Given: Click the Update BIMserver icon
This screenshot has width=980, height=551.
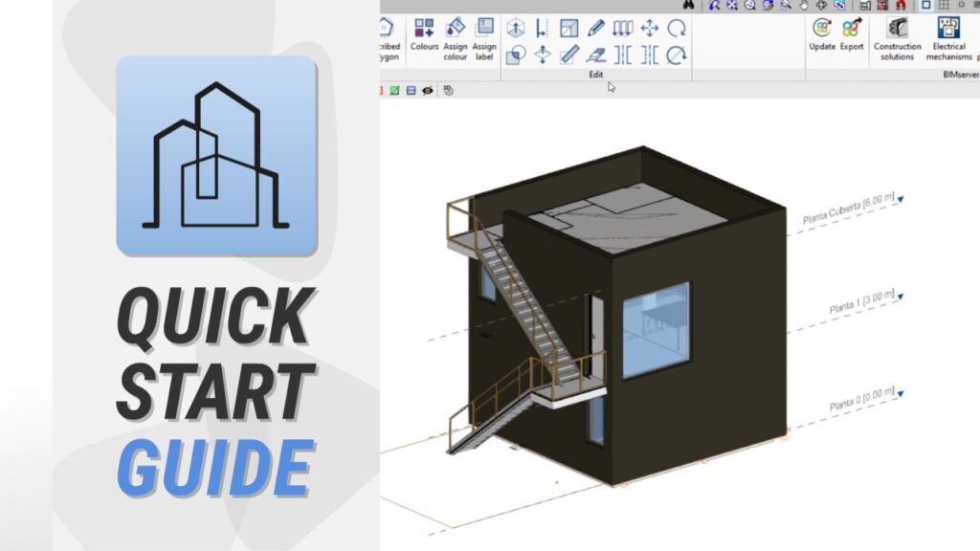Looking at the screenshot, I should (x=822, y=29).
